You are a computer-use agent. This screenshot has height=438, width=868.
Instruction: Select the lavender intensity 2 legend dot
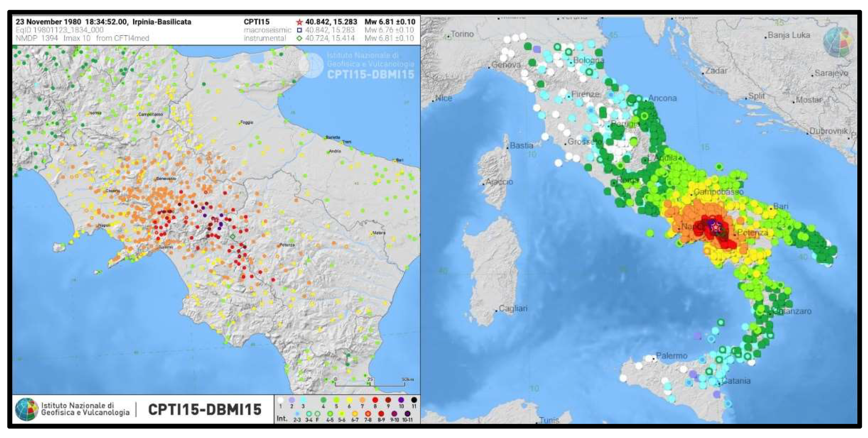pyautogui.click(x=292, y=400)
